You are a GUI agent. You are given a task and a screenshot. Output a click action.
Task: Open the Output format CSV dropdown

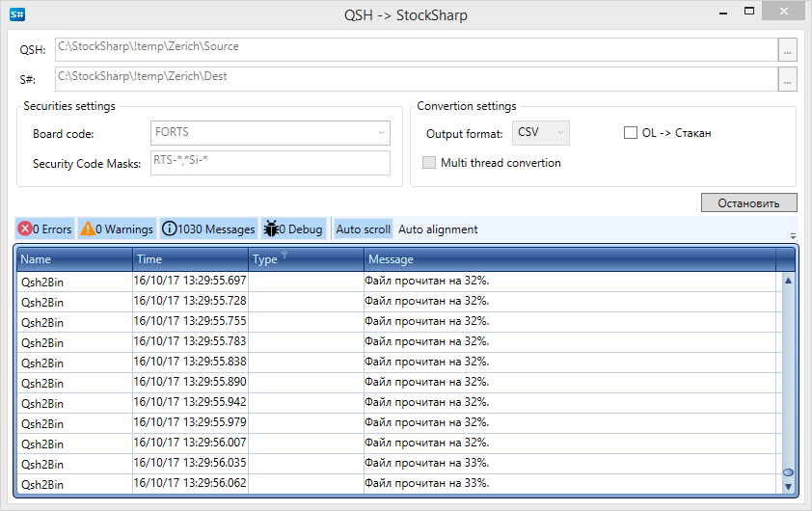click(x=541, y=133)
